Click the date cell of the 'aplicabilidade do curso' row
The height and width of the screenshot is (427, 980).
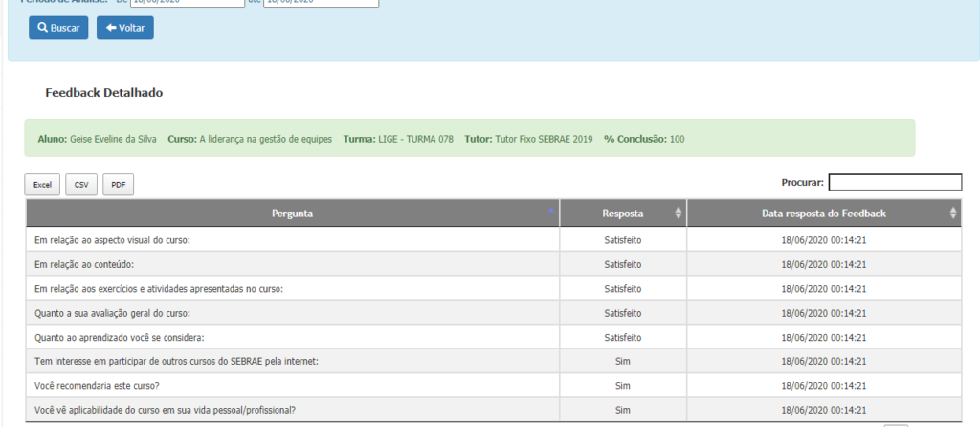[x=823, y=411]
